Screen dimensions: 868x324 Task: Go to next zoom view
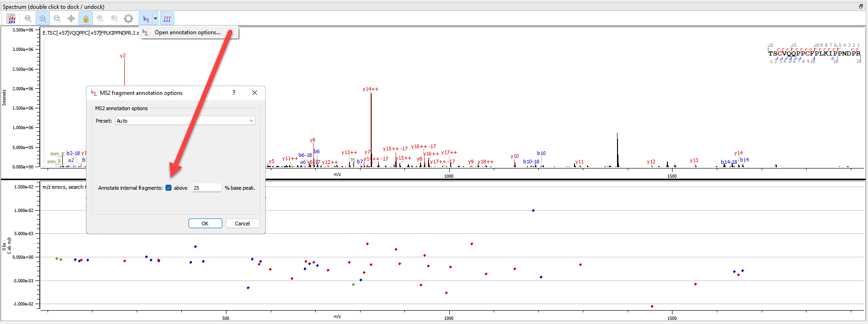point(114,19)
